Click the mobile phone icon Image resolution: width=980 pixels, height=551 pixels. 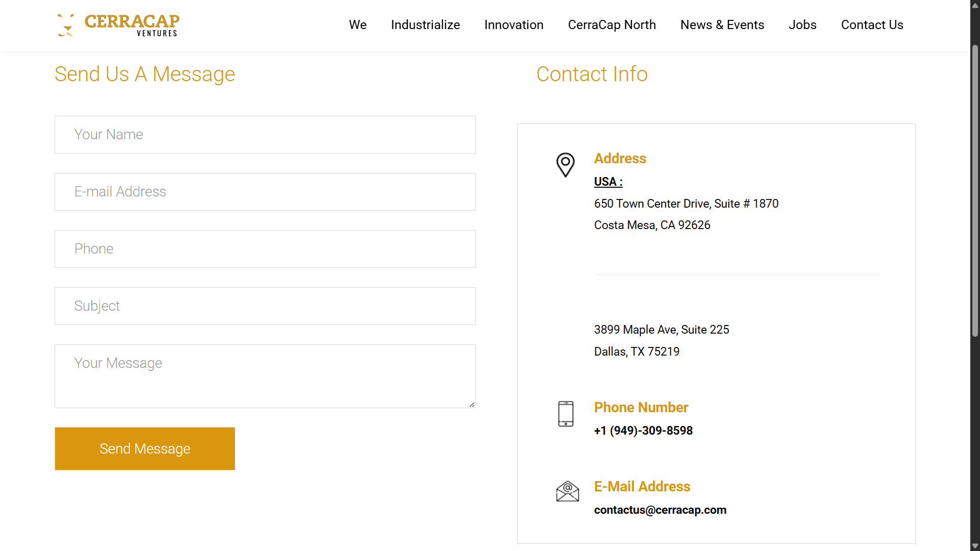tap(566, 414)
